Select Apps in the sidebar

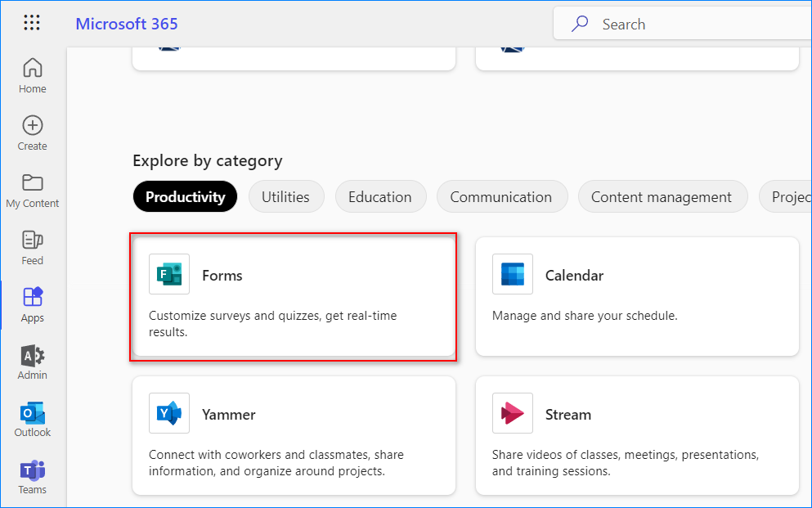pos(32,305)
